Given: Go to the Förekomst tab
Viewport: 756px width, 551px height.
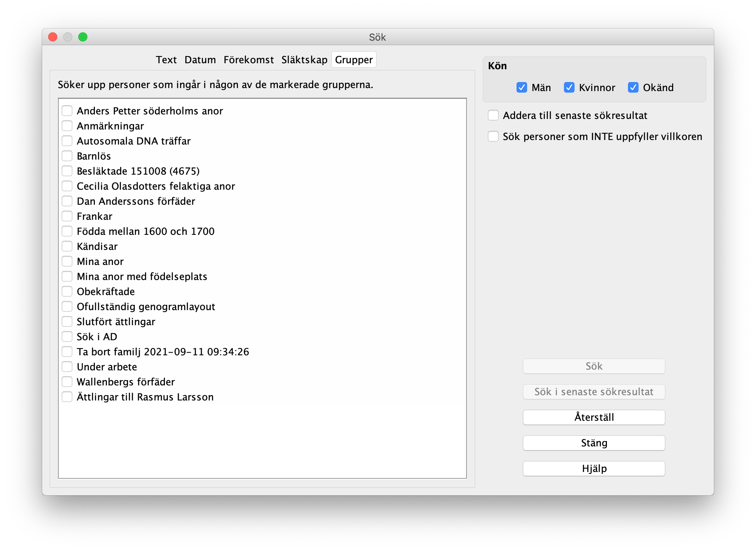Looking at the screenshot, I should [248, 60].
